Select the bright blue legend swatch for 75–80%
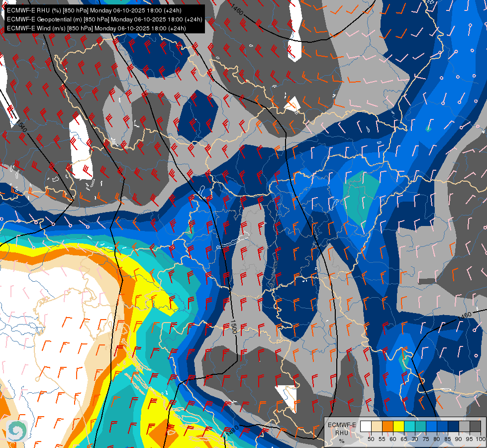Screen dimensions: 487x448 click(431, 426)
